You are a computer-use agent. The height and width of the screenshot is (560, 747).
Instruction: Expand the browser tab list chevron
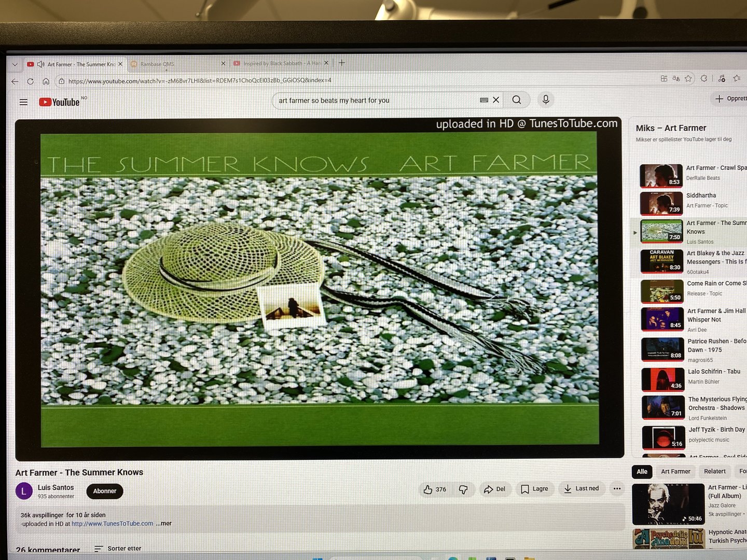(x=15, y=64)
